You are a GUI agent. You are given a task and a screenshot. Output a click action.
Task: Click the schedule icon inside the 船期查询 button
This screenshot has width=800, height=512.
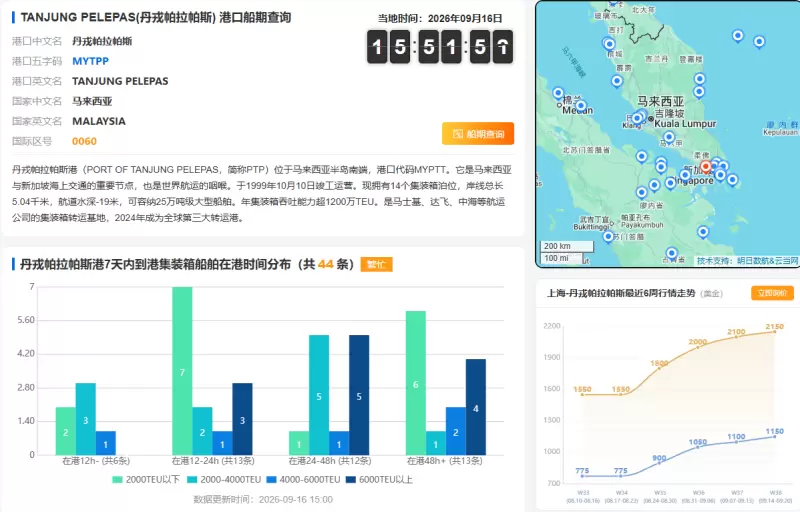click(x=458, y=134)
